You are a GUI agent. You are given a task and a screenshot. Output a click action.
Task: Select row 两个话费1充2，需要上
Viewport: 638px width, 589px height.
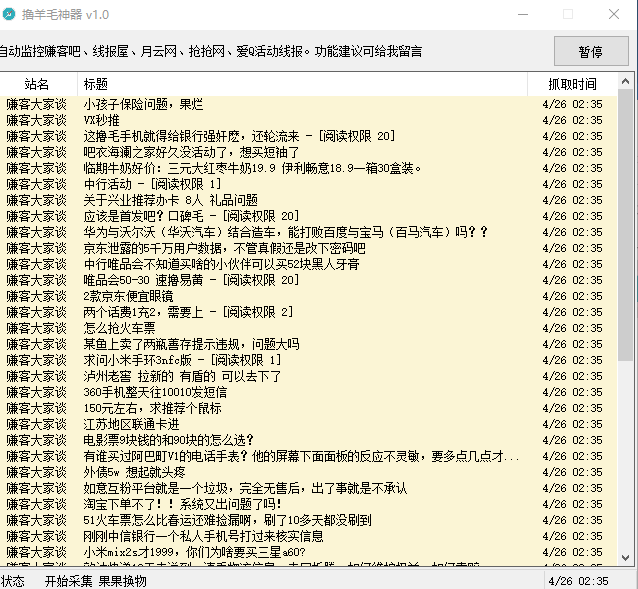pyautogui.click(x=308, y=312)
